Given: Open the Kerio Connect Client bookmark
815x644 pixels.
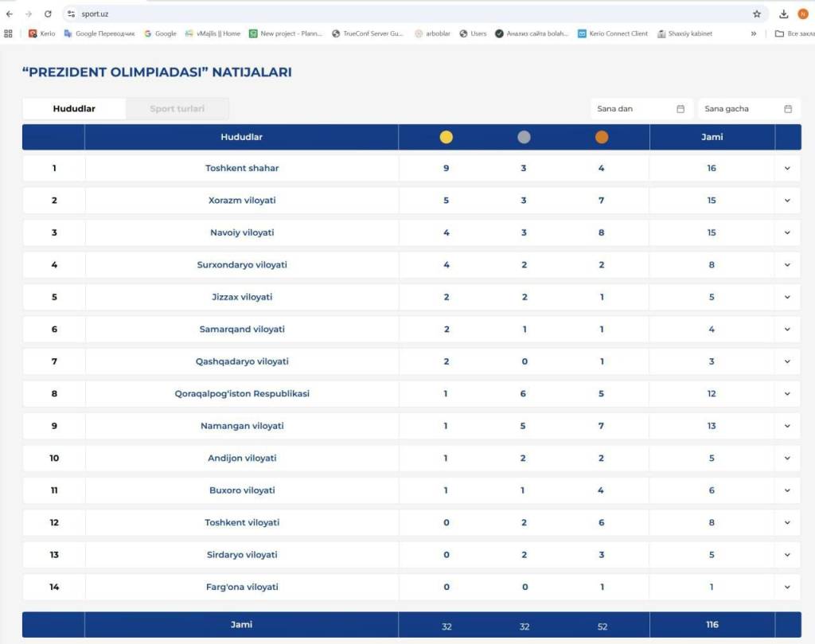Looking at the screenshot, I should tap(613, 33).
